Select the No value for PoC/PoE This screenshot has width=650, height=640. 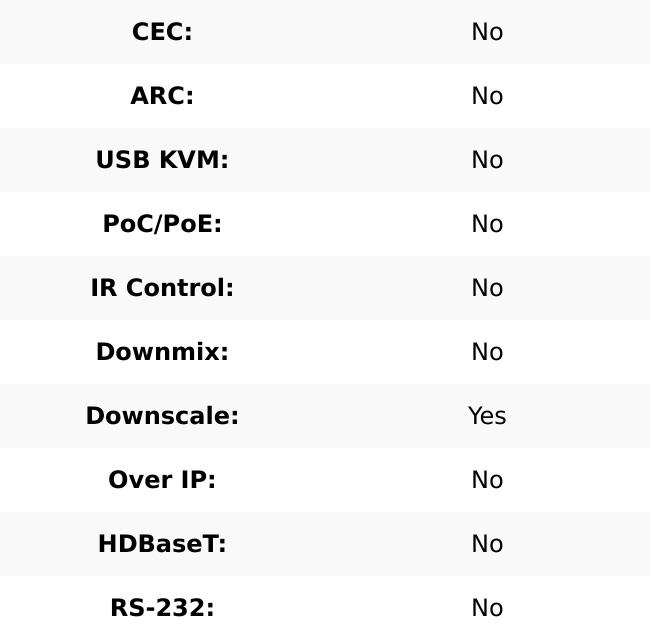487,224
